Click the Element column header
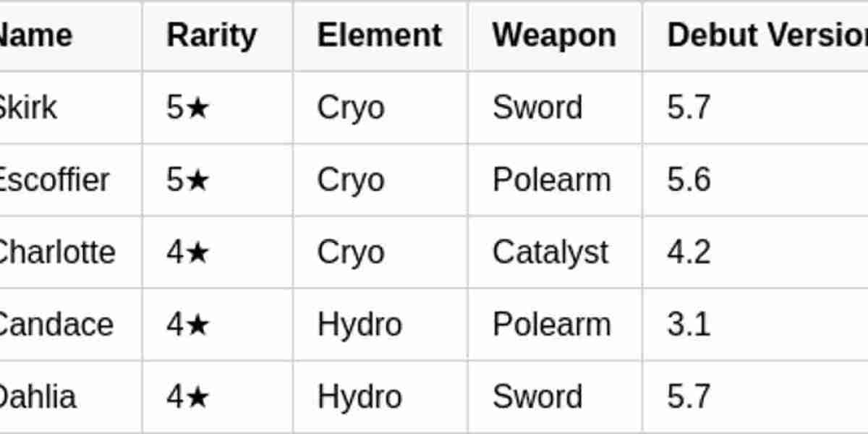Screen dimensions: 868x434 tap(379, 35)
